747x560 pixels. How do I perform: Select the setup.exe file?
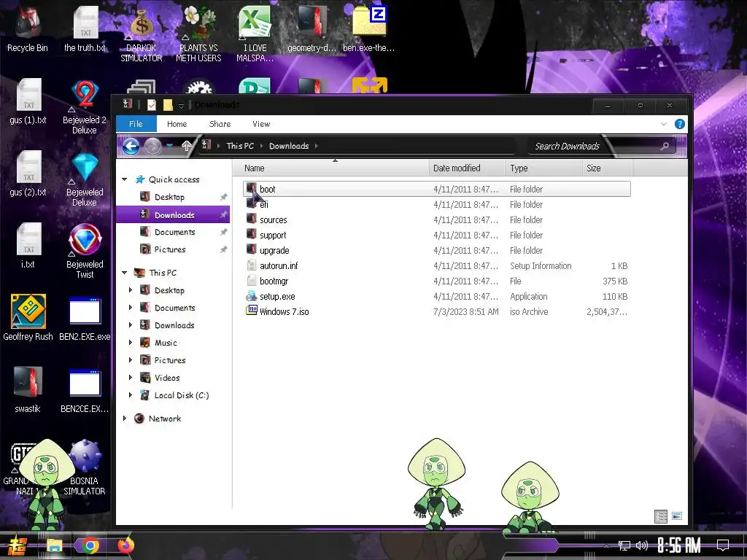click(436, 296)
